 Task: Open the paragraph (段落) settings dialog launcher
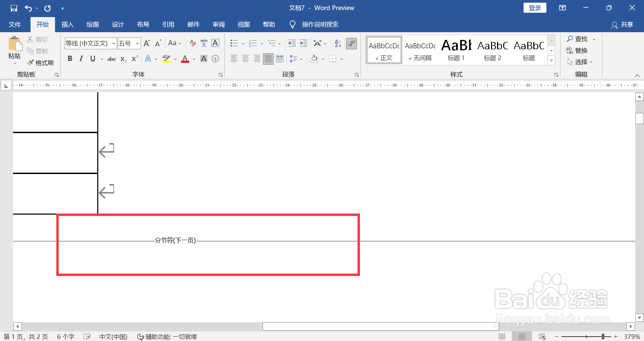coord(357,75)
